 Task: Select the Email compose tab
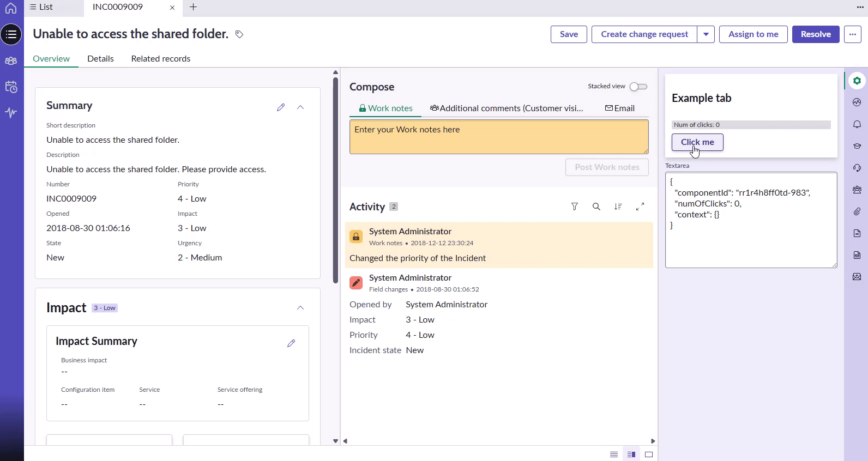tap(620, 108)
